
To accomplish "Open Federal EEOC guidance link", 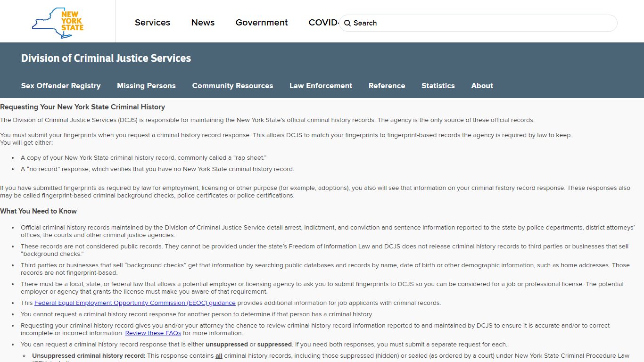I will (x=135, y=303).
